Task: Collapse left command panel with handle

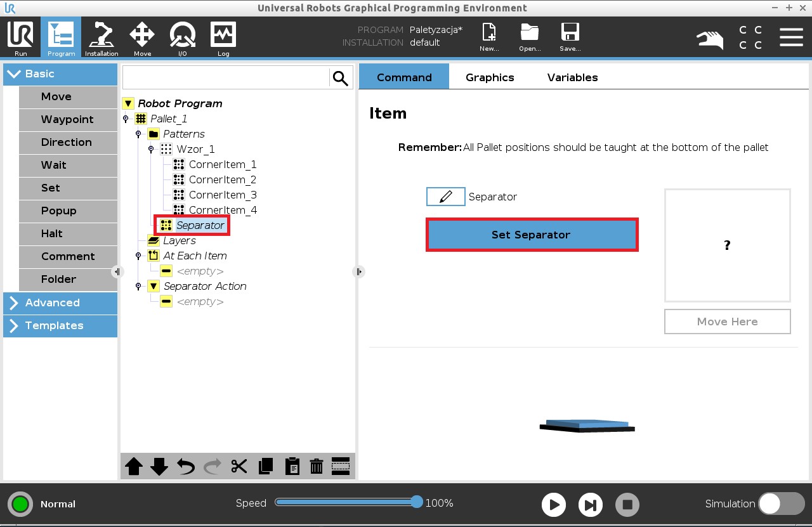Action: tap(118, 271)
